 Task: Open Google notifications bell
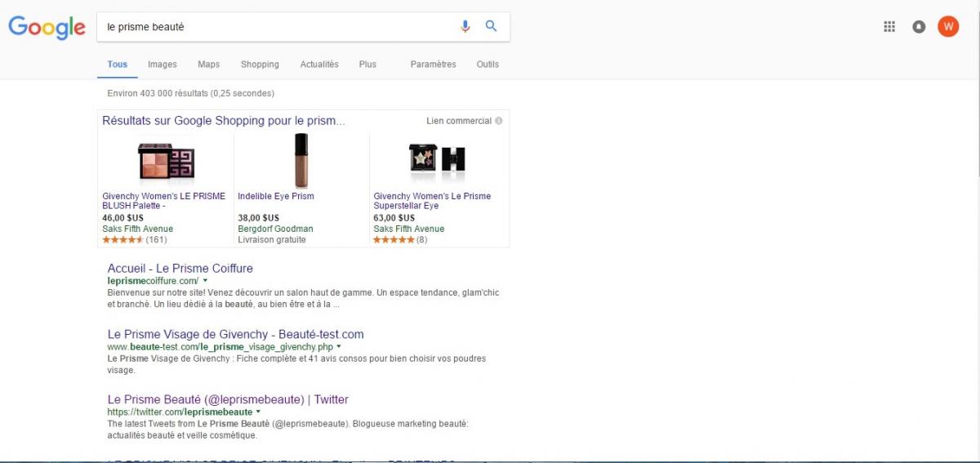point(919,27)
